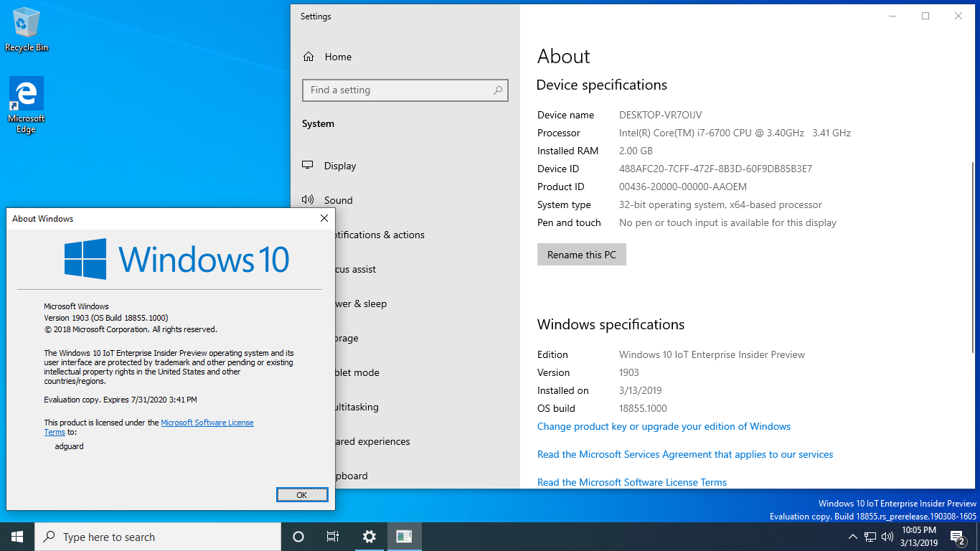The width and height of the screenshot is (980, 551).
Task: Select the device name DESKTOP-VR7OIJV
Action: click(660, 115)
